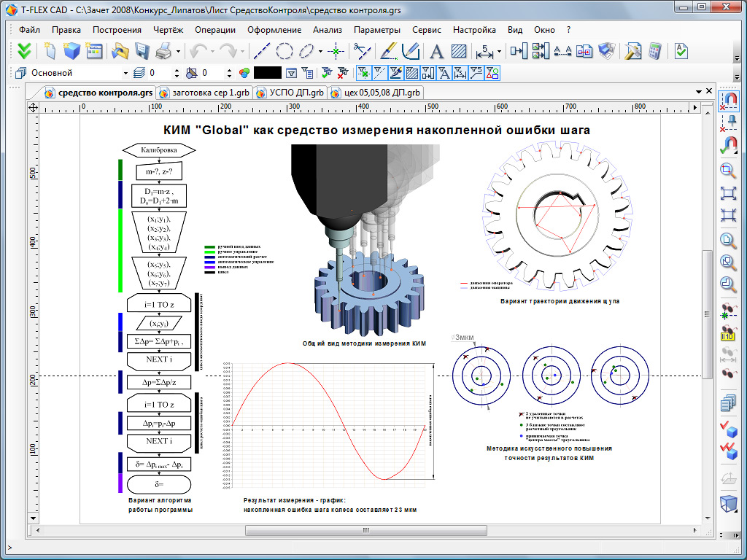Screen dimensions: 747x560
Task: Toggle the hatch selection filter
Action: pyautogui.click(x=411, y=73)
